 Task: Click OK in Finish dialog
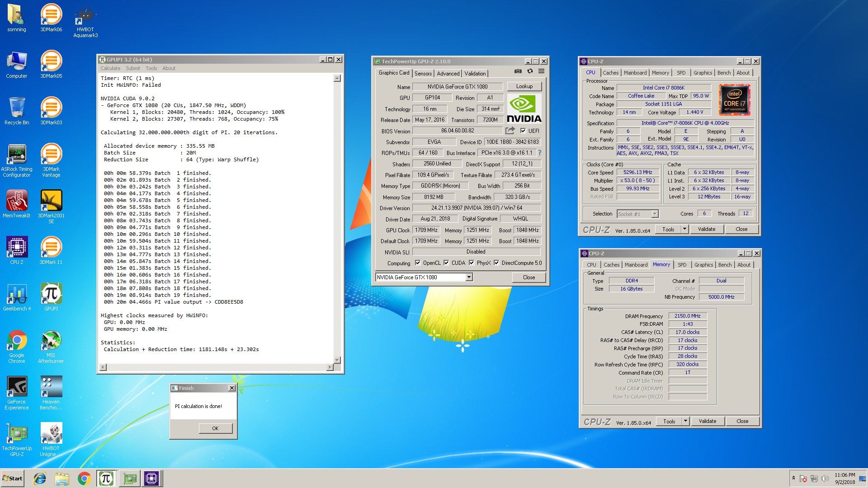[215, 428]
